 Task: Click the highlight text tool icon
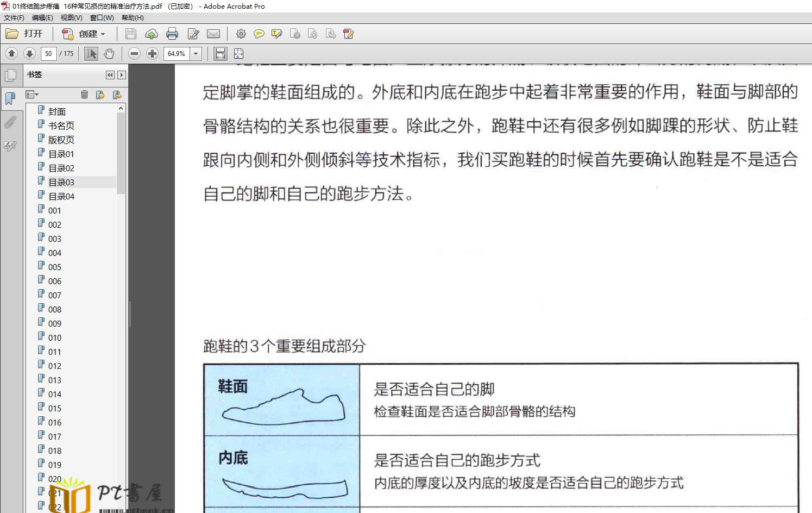tap(277, 34)
